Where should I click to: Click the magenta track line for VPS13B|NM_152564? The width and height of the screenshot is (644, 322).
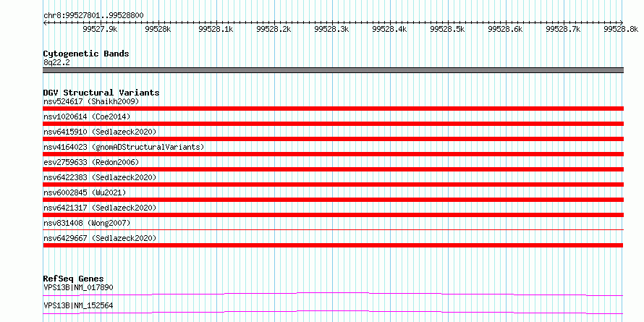point(333,312)
